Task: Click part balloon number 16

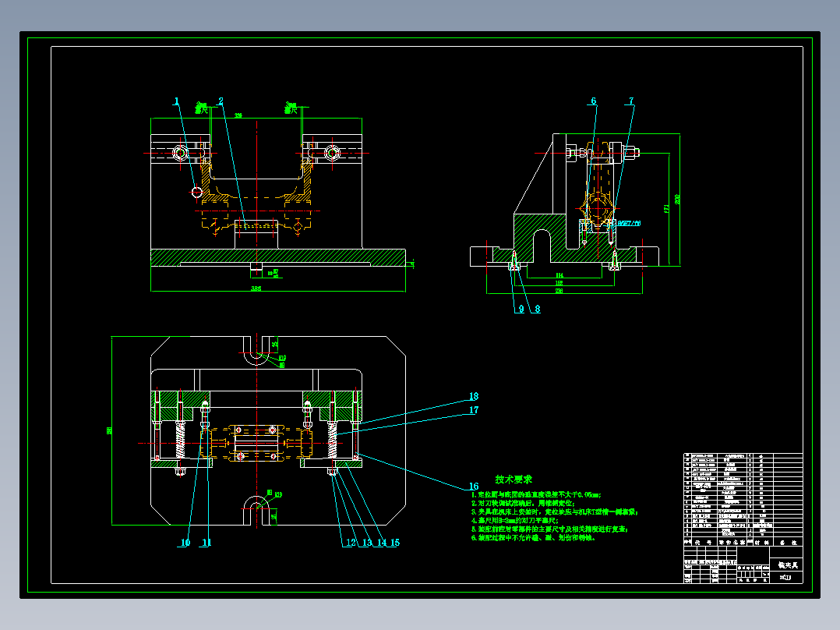Action: pyautogui.click(x=474, y=487)
